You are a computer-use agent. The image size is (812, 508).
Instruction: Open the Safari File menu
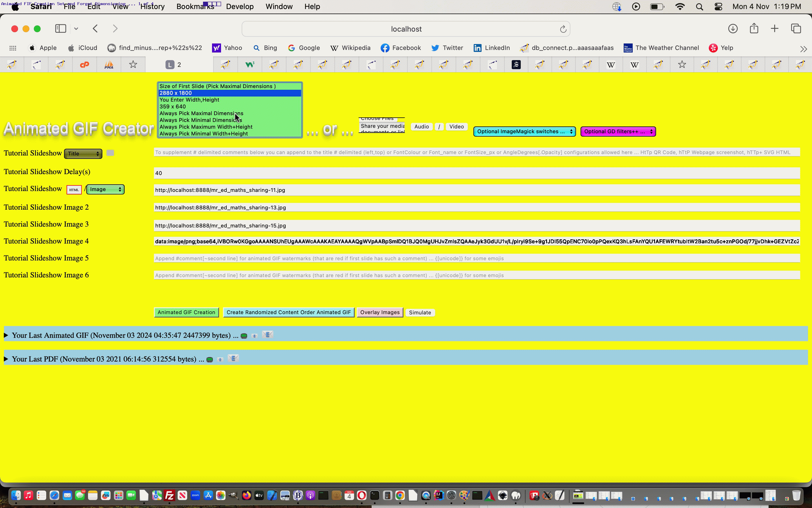tap(69, 7)
